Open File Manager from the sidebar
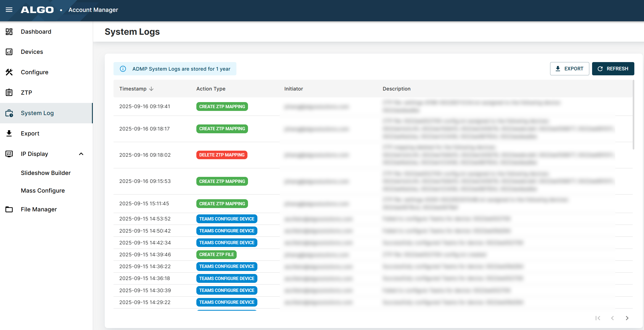The width and height of the screenshot is (644, 330). click(x=46, y=209)
